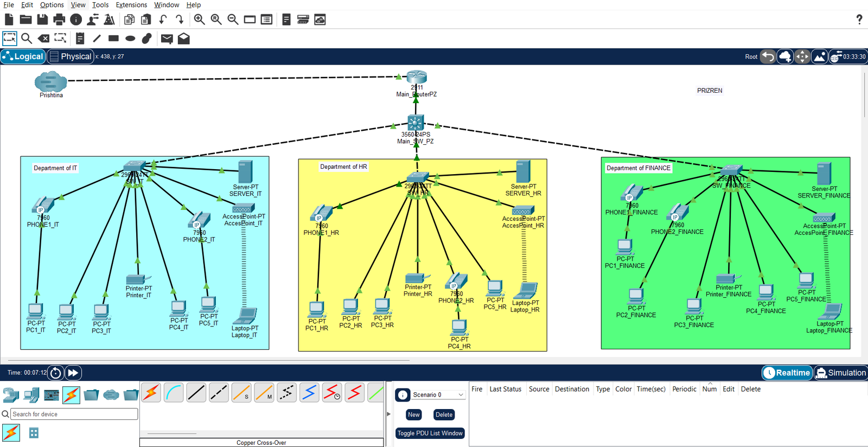
Task: Open the Edit menu
Action: (x=27, y=5)
